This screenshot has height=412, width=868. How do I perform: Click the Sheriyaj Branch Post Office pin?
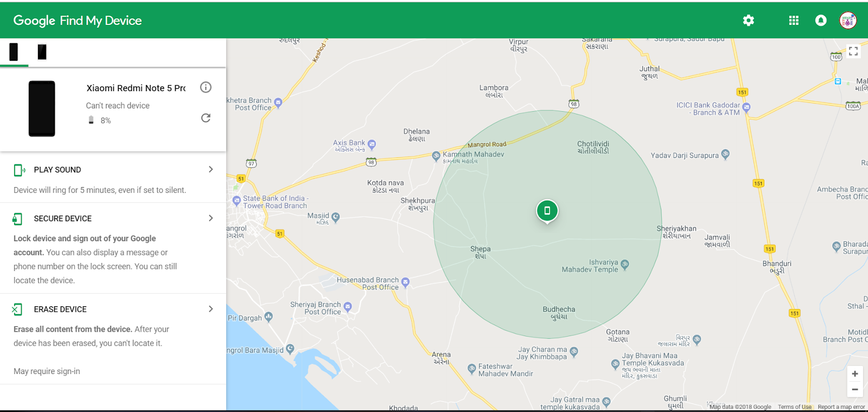point(348,307)
